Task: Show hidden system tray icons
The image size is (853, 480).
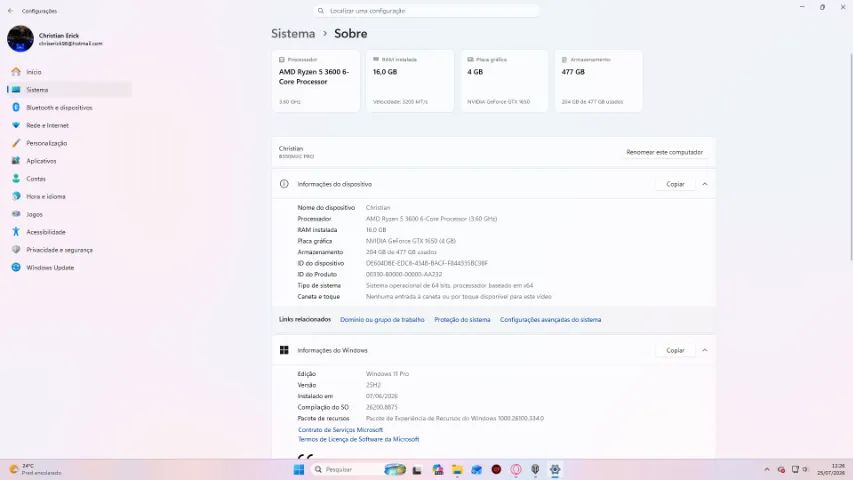Action: [767, 469]
